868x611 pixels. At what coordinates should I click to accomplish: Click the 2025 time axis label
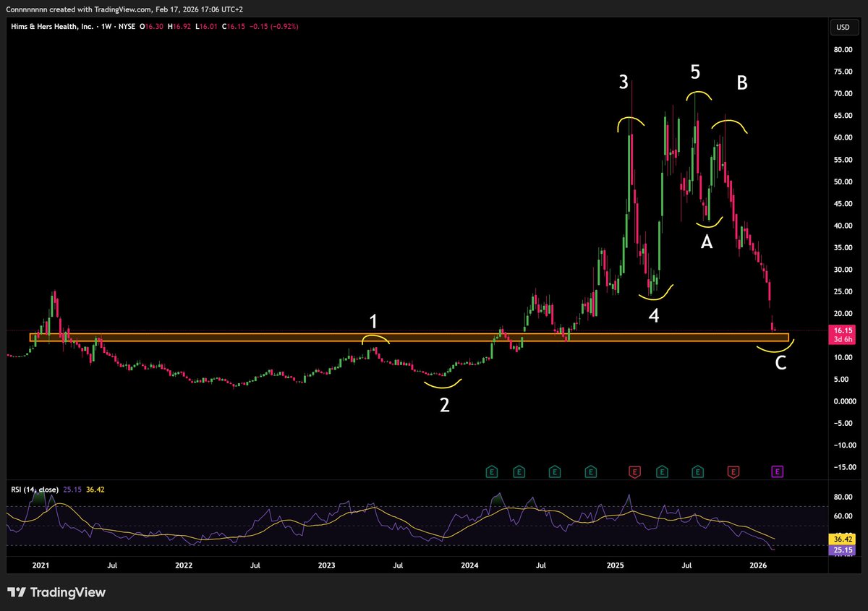[x=615, y=564]
